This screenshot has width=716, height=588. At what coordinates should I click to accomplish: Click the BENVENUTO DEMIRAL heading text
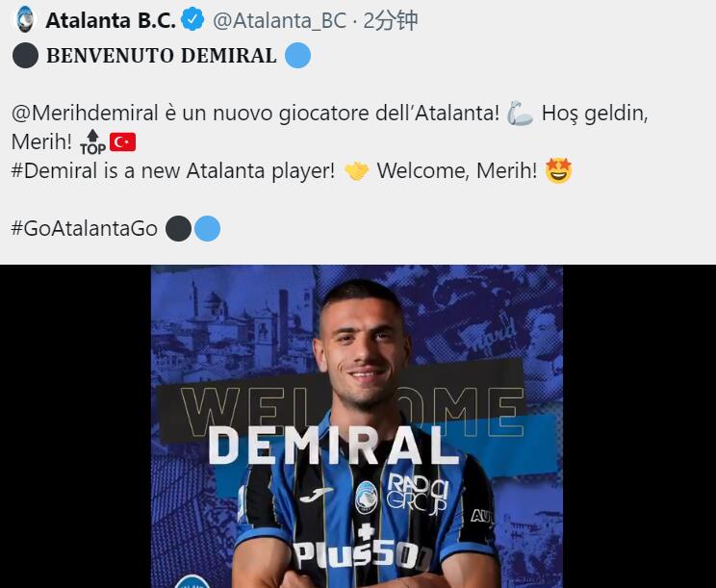pyautogui.click(x=162, y=56)
